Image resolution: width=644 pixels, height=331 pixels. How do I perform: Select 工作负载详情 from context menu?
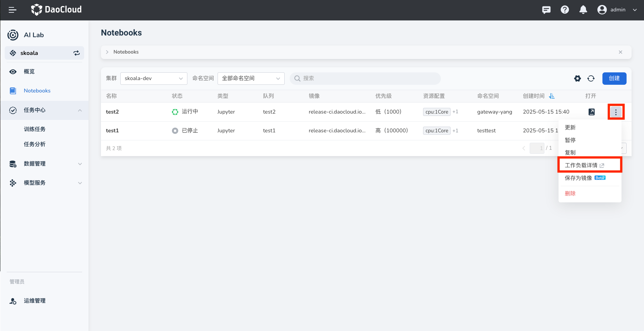click(584, 165)
